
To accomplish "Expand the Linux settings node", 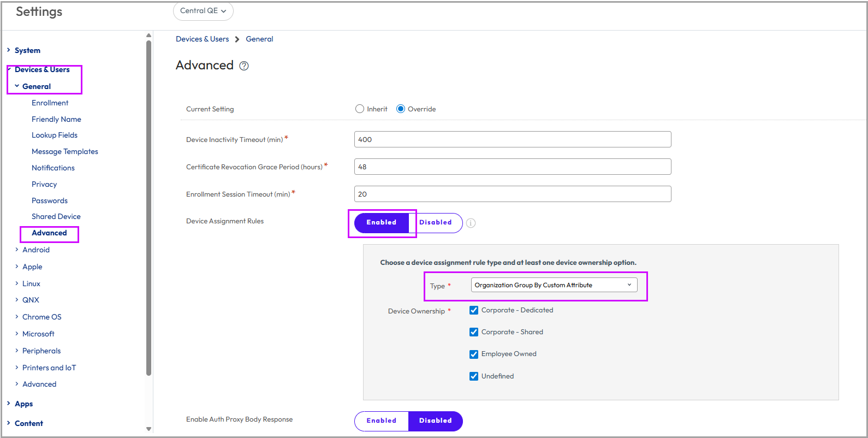I will [x=17, y=283].
